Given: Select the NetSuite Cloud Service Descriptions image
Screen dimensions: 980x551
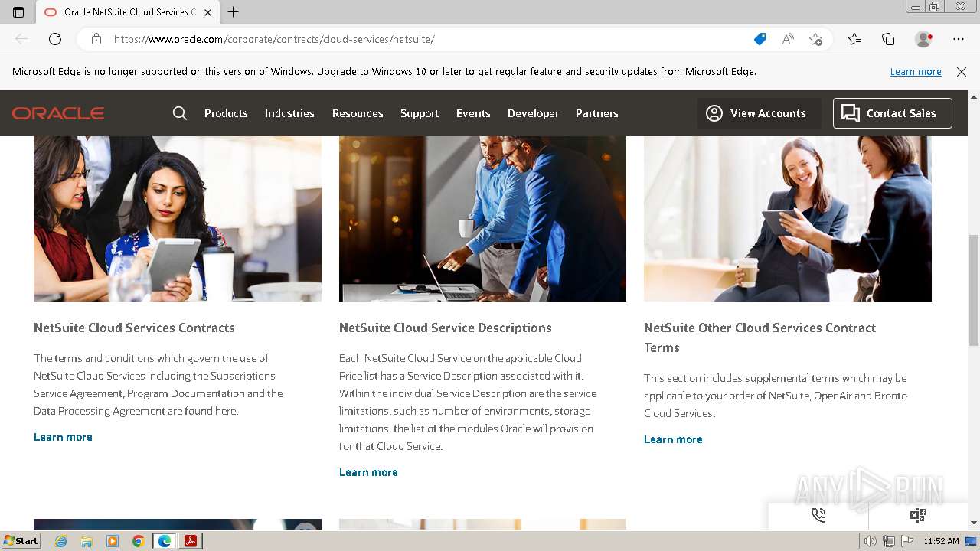Looking at the screenshot, I should pyautogui.click(x=482, y=219).
